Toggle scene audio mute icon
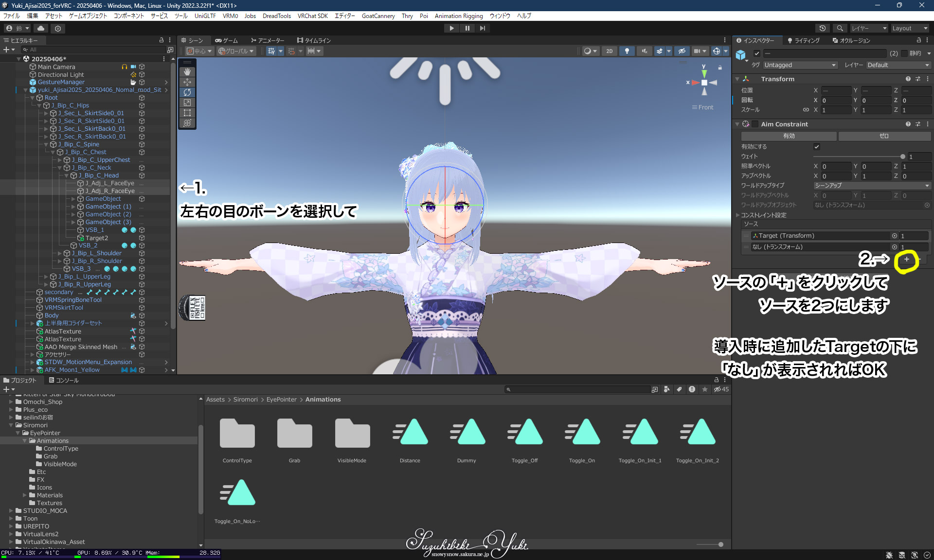 coord(644,51)
